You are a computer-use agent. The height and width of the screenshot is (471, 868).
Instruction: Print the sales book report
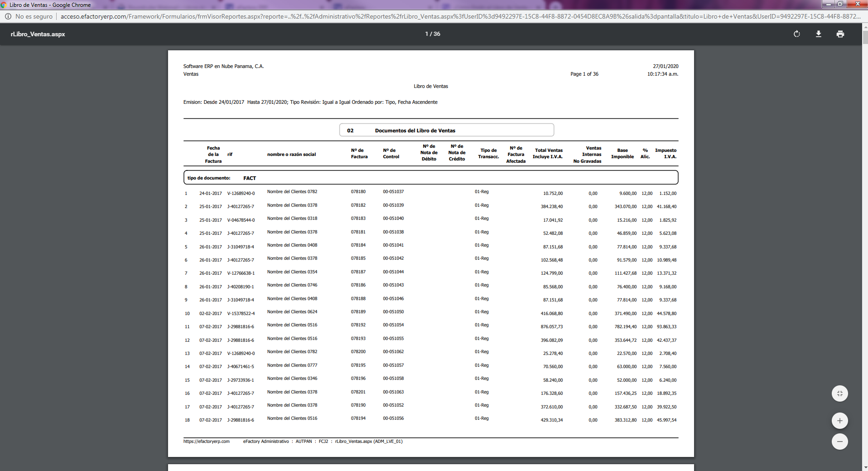pos(840,34)
